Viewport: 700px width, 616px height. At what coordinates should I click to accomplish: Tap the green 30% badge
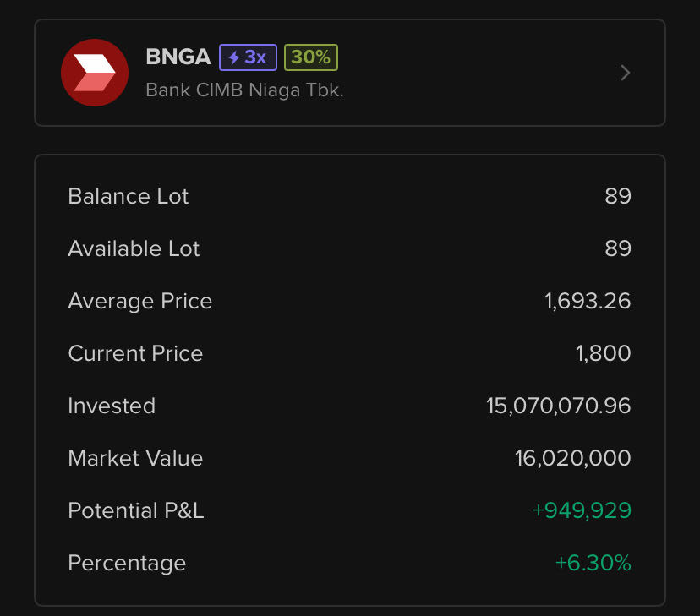pyautogui.click(x=311, y=57)
